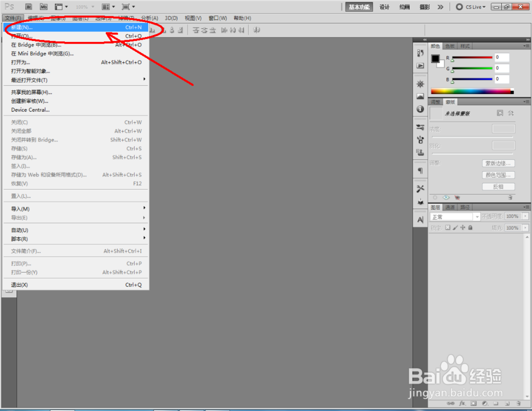Viewport: 532px width, 411px height.
Task: Click the create new layer icon
Action: coord(507,404)
